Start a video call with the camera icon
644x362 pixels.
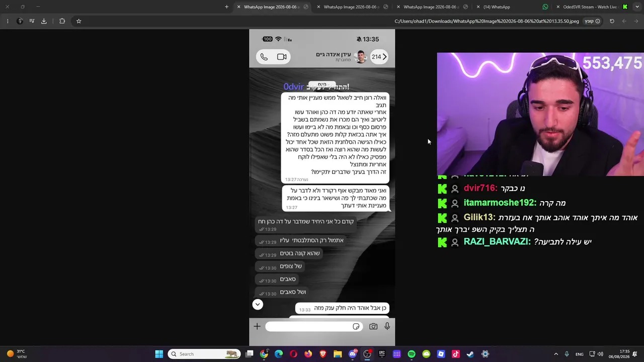click(282, 57)
